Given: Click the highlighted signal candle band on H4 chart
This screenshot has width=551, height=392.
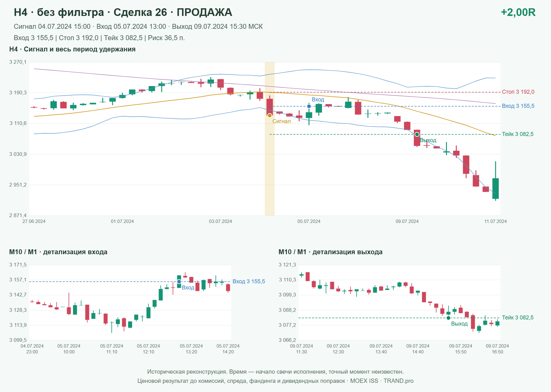Looking at the screenshot, I should [270, 139].
